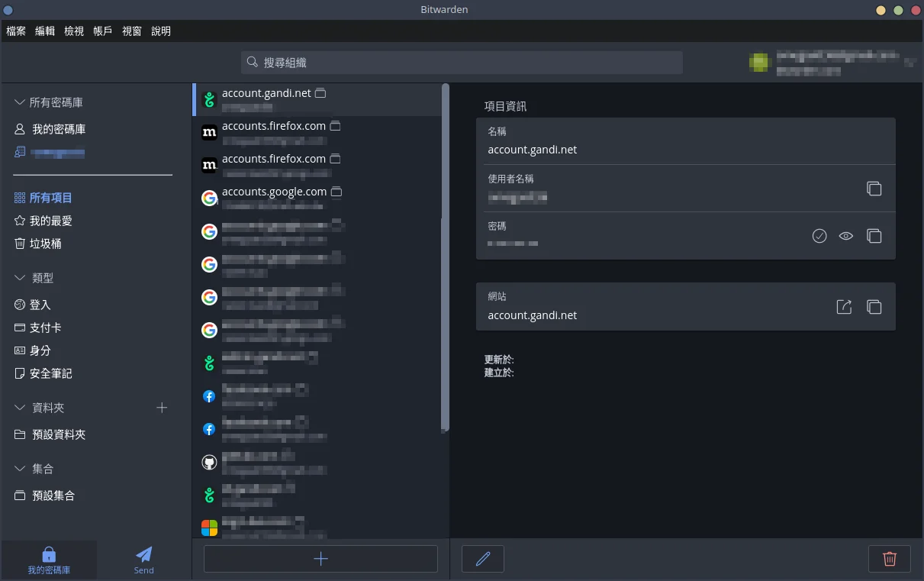924x581 pixels.
Task: Click the pencil edit item button
Action: (483, 559)
